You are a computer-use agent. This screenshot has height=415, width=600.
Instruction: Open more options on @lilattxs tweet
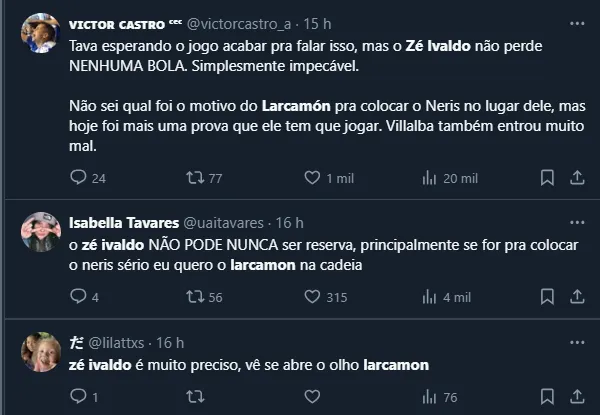pyautogui.click(x=577, y=342)
